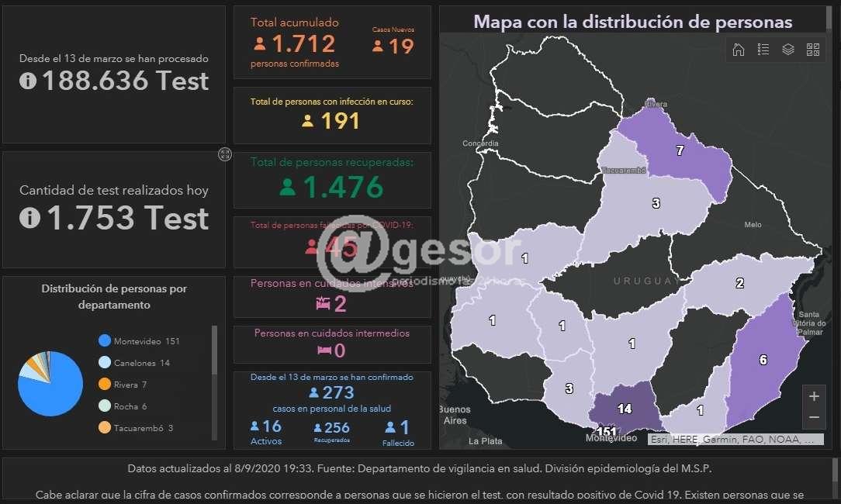Open the map layers icon
The height and width of the screenshot is (504, 841).
(788, 50)
